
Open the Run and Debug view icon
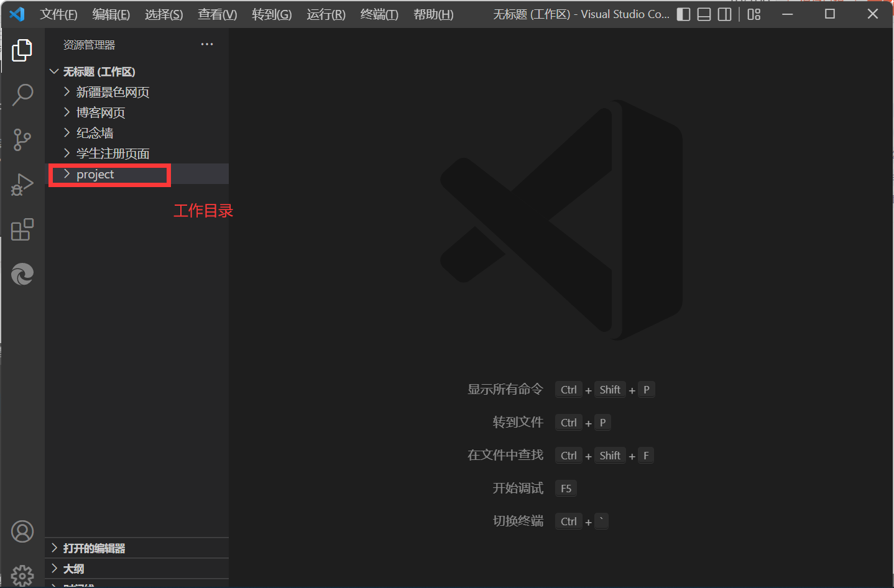(22, 185)
